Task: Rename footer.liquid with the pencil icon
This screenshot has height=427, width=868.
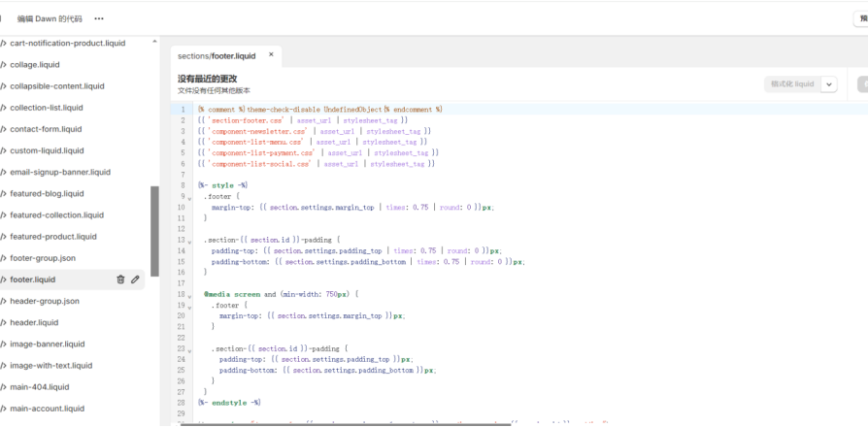Action: coord(135,279)
